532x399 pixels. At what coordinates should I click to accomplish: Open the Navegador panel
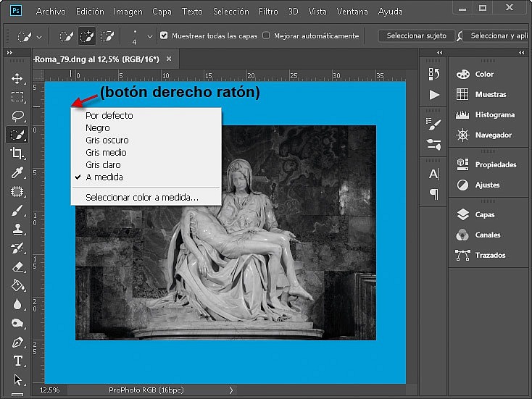[x=484, y=135]
